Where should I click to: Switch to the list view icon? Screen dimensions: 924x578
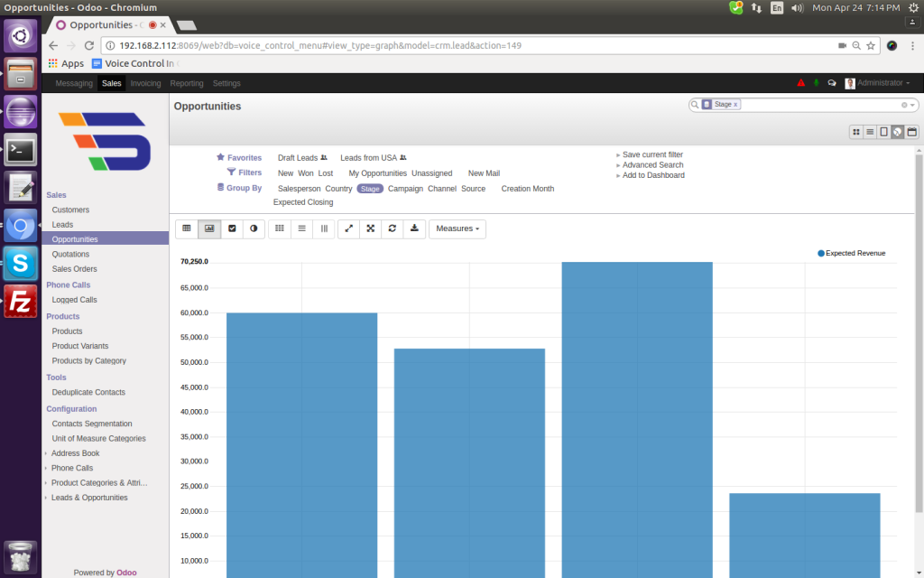click(x=870, y=132)
